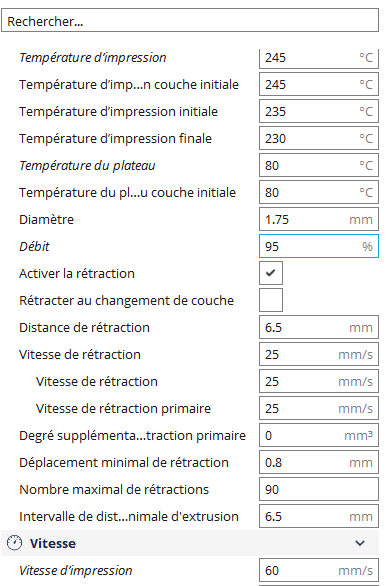The image size is (388, 586).
Task: Edit the Température d'impression value field
Action: click(x=319, y=58)
